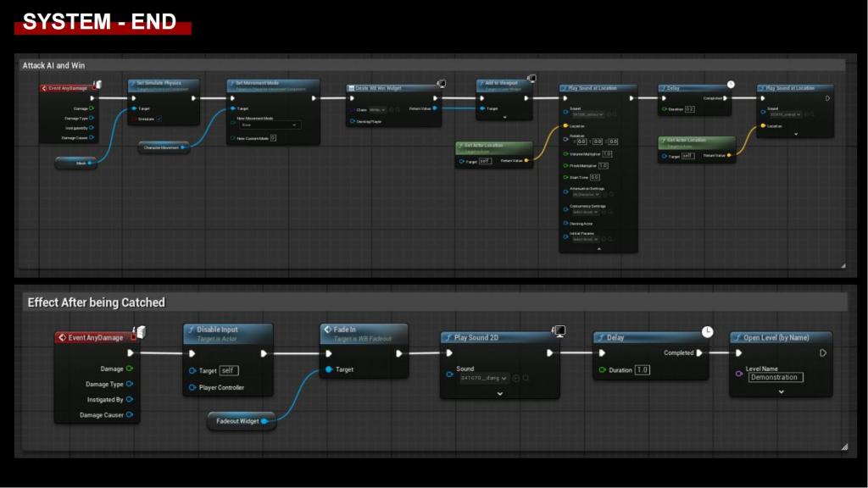868x488 pixels.
Task: Collapse the top Play Sound at Location node
Action: (x=598, y=249)
